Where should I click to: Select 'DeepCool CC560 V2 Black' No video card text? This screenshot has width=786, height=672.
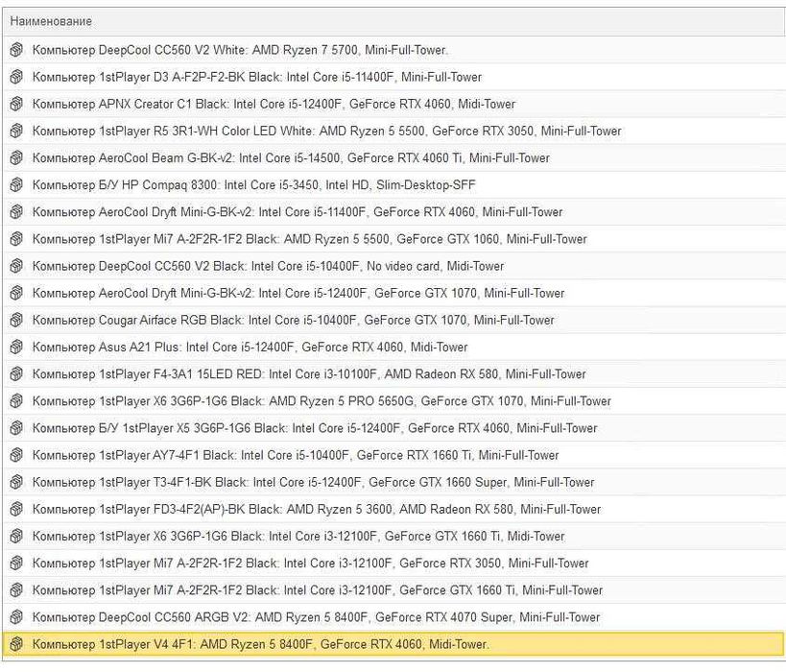pyautogui.click(x=268, y=266)
